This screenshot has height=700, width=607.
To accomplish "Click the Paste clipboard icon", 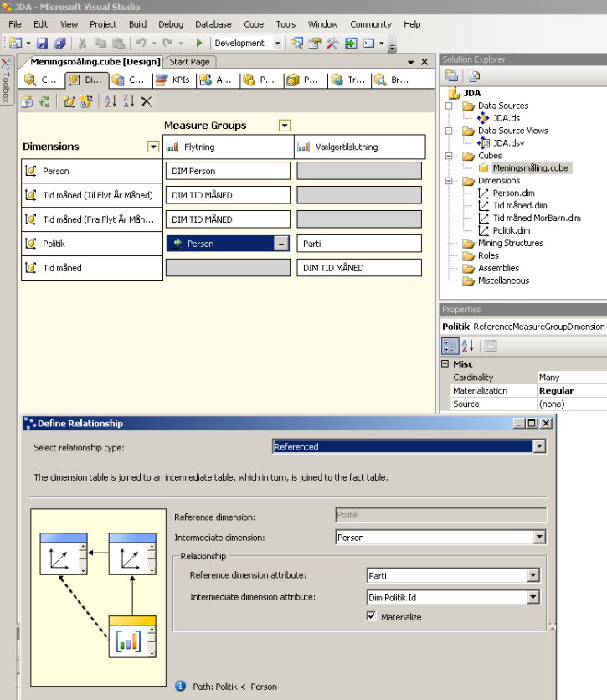I will (118, 43).
